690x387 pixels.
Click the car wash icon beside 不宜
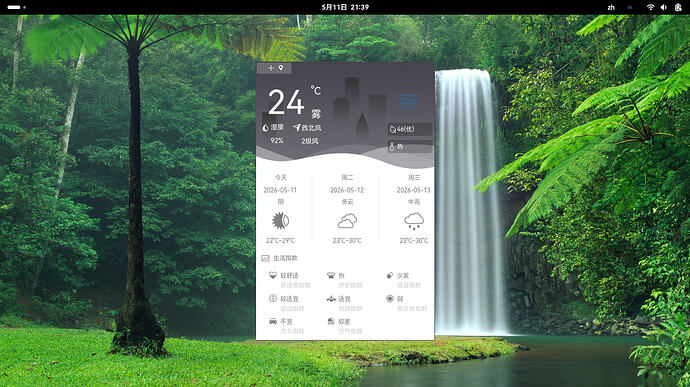pos(273,321)
